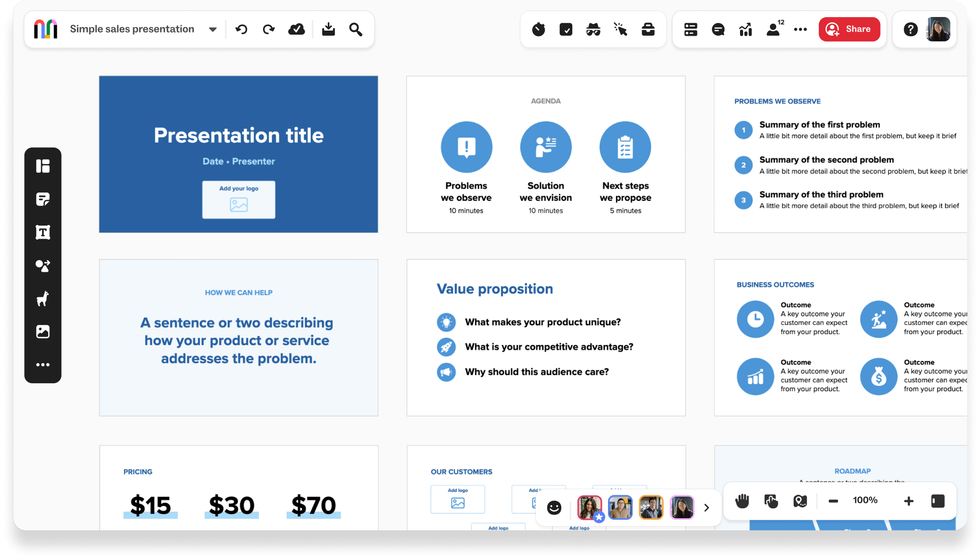Click the laser pointer celebrate icon
The width and height of the screenshot is (980, 560).
point(621,30)
